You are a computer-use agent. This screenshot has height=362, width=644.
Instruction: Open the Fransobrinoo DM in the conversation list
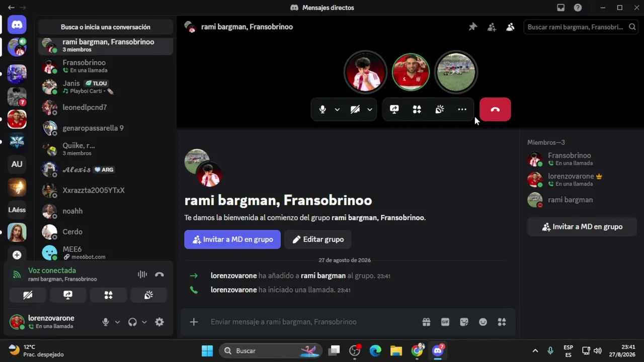tap(106, 66)
